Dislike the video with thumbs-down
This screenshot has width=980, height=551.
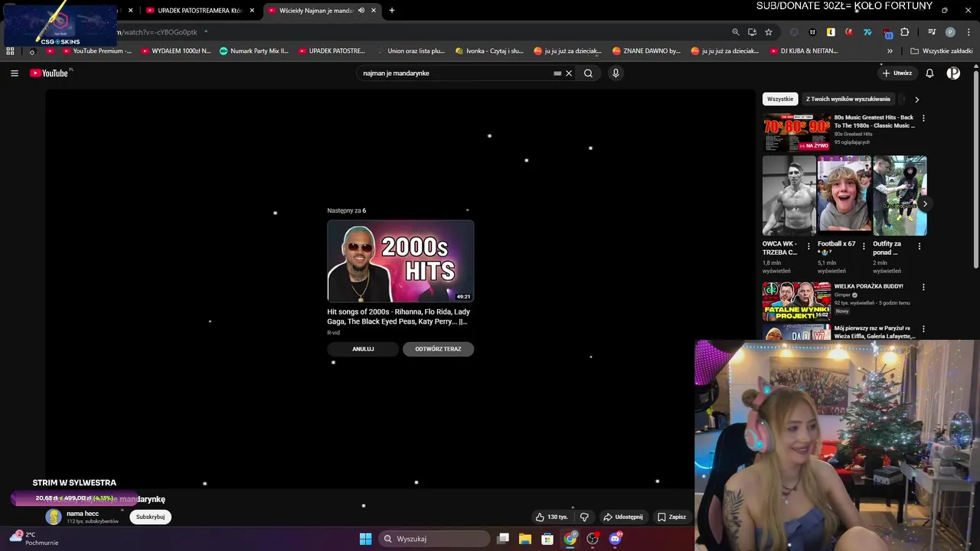pyautogui.click(x=584, y=517)
